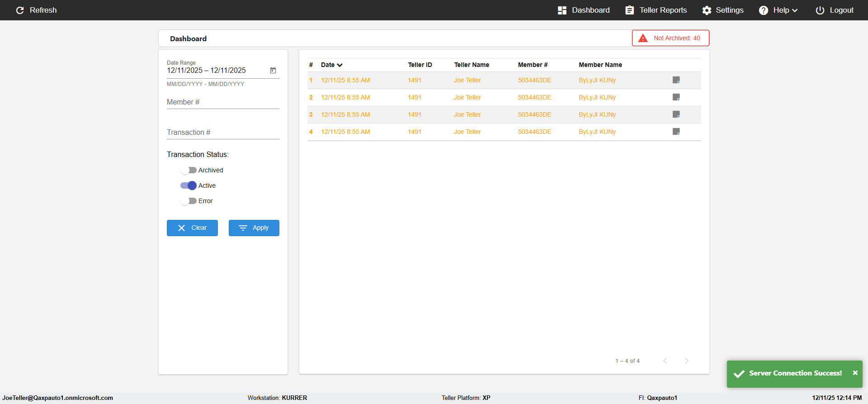Dismiss the Server Connection Success notification
Image resolution: width=868 pixels, height=404 pixels.
(855, 373)
